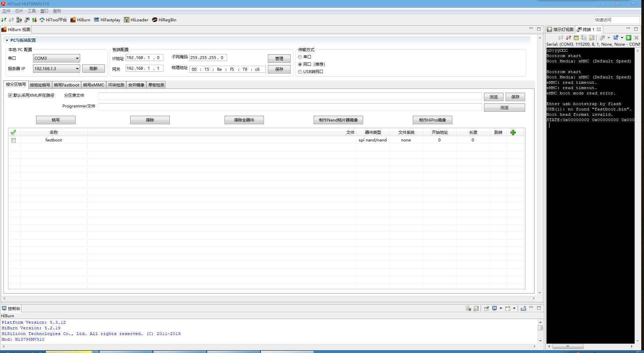The width and height of the screenshot is (644, 353).
Task: Click the green run arrow in terminal
Action: click(629, 38)
